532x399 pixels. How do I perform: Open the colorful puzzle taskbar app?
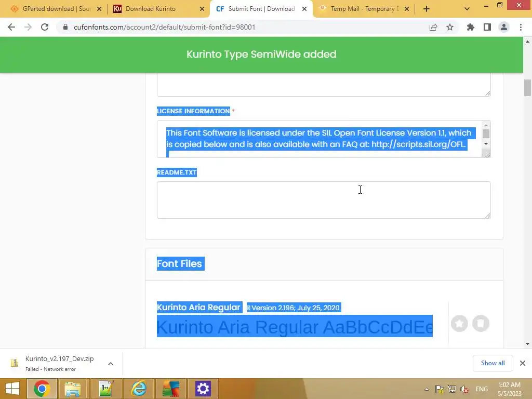[170, 389]
